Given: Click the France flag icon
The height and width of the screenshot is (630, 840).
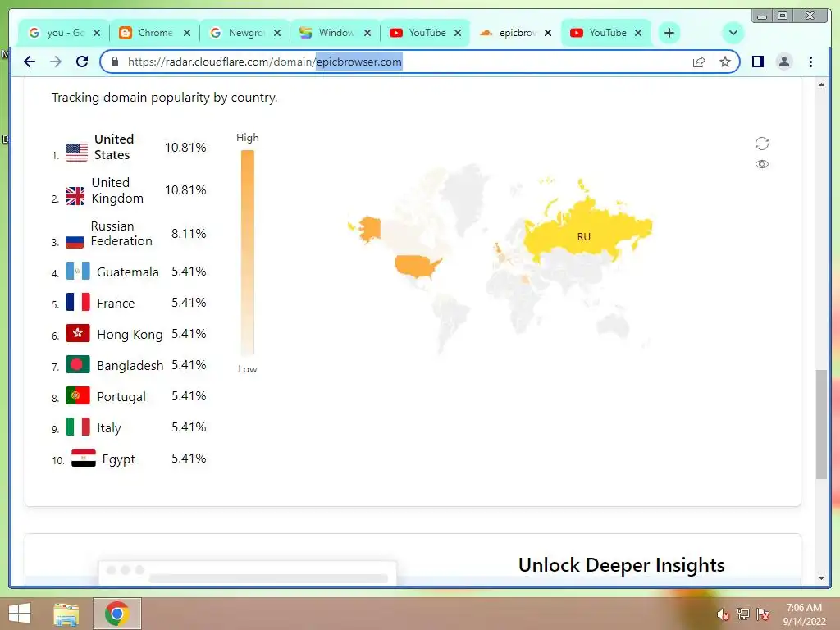Looking at the screenshot, I should point(78,302).
